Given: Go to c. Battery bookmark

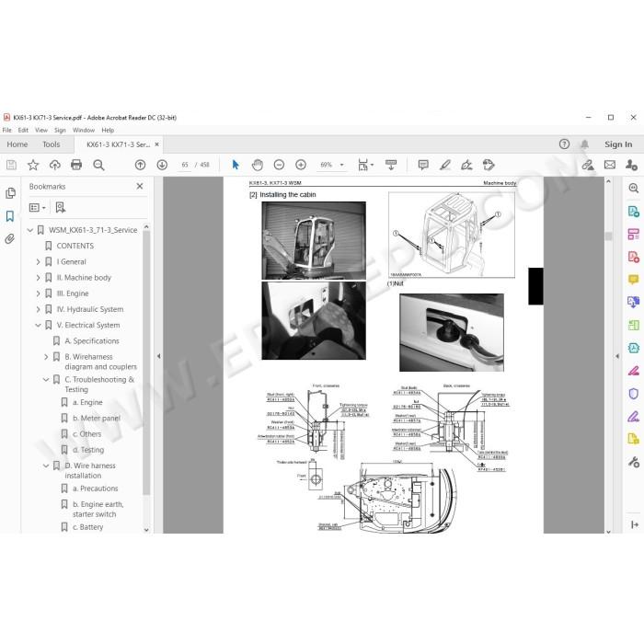Looking at the screenshot, I should [x=88, y=527].
